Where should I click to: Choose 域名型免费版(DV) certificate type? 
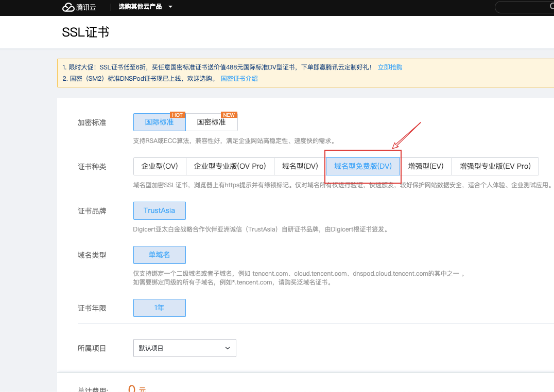pyautogui.click(x=363, y=166)
